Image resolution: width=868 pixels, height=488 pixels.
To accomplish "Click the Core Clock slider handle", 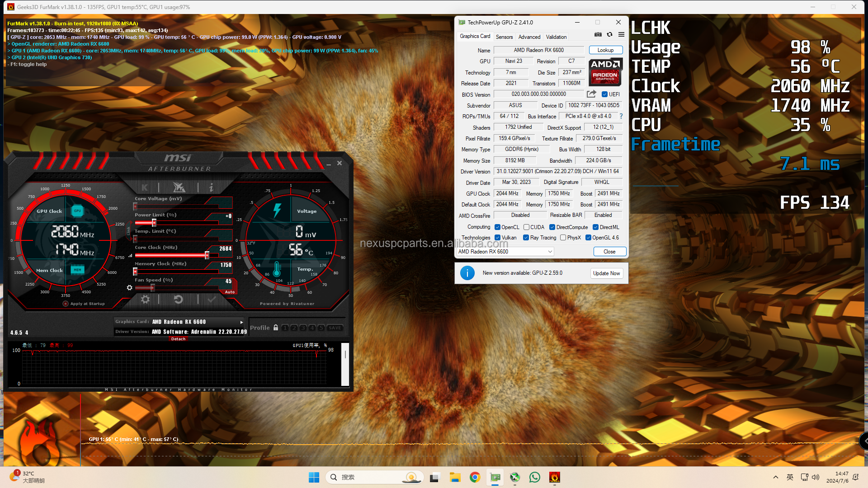I will click(207, 255).
